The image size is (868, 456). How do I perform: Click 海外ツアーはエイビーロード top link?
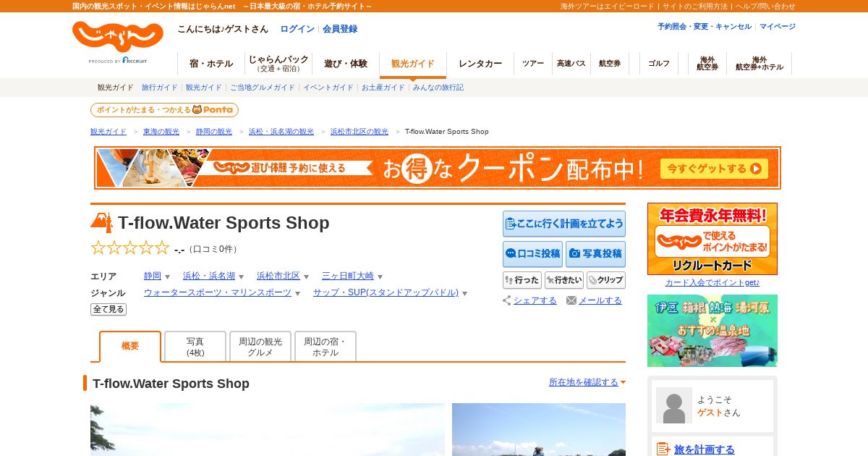tap(607, 6)
